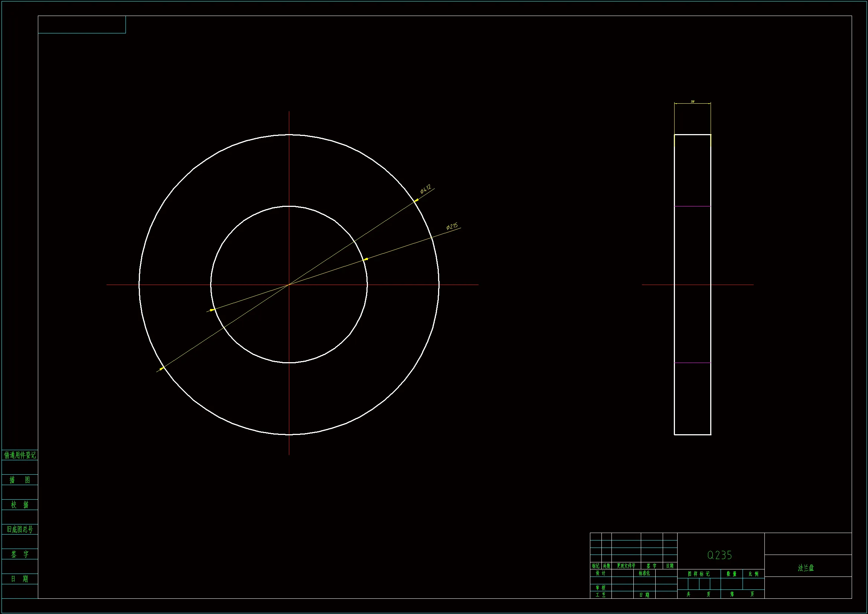Click the 比例 cell in title block
Viewport: 868px width, 614px height.
tap(753, 574)
